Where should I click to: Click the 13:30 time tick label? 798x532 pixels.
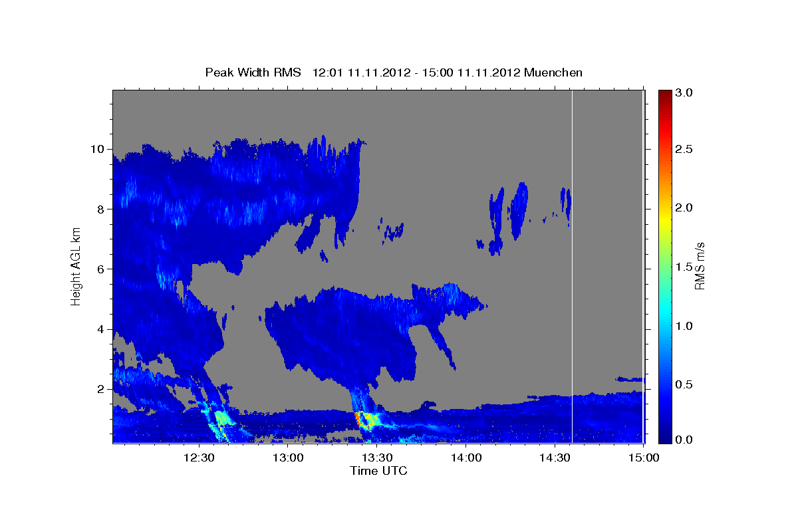pos(377,459)
